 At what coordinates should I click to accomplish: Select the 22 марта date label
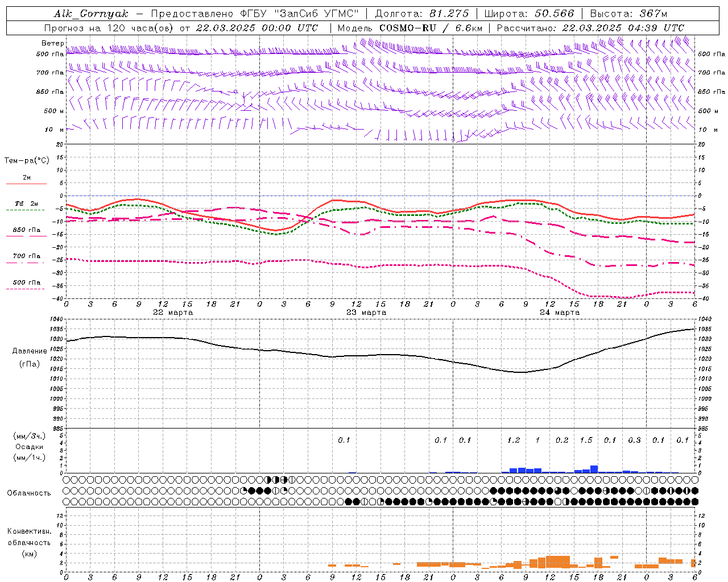173,313
